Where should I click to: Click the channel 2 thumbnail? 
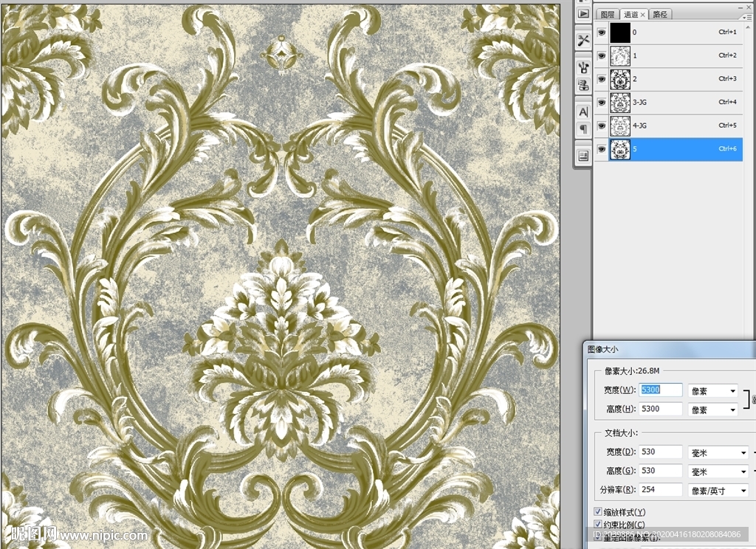(x=620, y=79)
